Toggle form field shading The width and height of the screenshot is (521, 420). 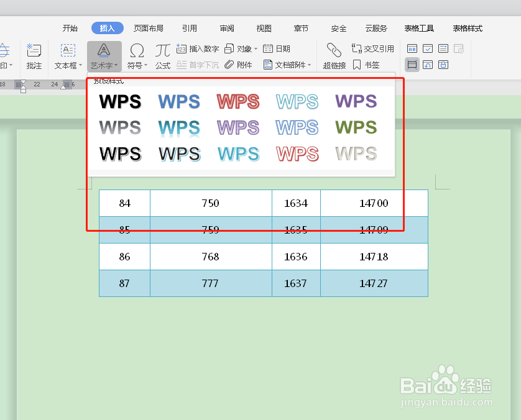click(x=412, y=65)
